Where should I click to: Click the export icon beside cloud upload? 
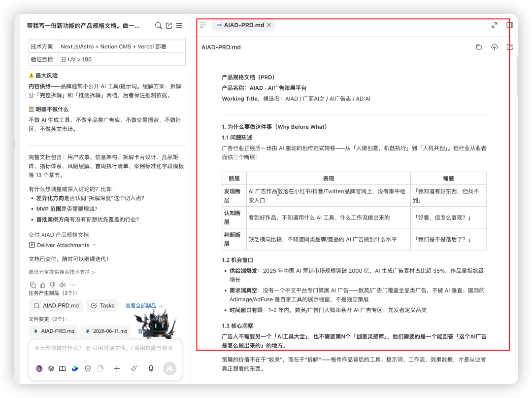pos(510,47)
